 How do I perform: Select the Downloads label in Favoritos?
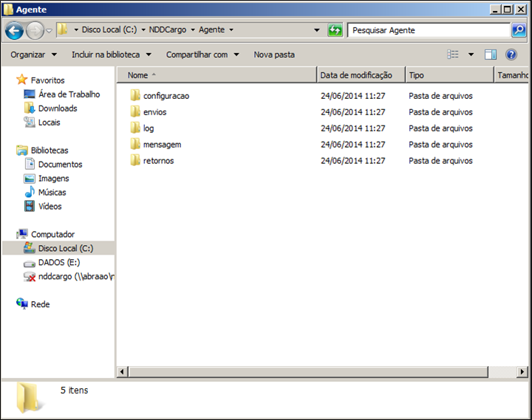(x=58, y=109)
